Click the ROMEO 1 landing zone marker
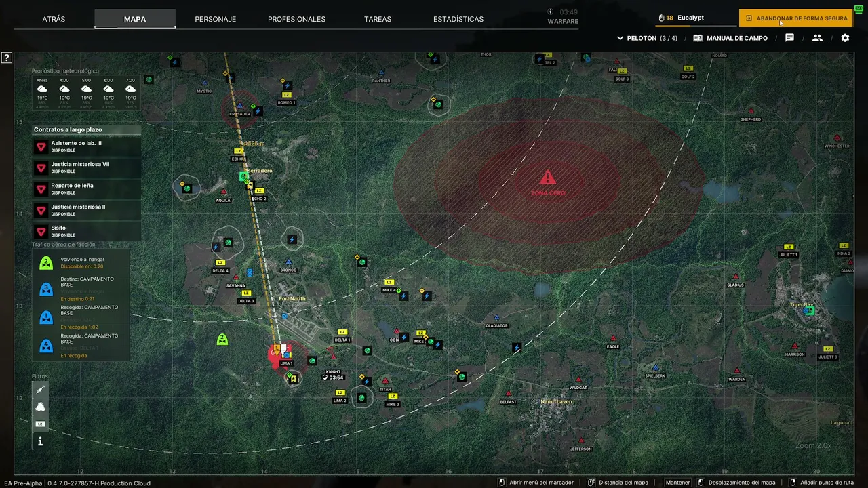Screen dimensions: 868x488 [286, 95]
